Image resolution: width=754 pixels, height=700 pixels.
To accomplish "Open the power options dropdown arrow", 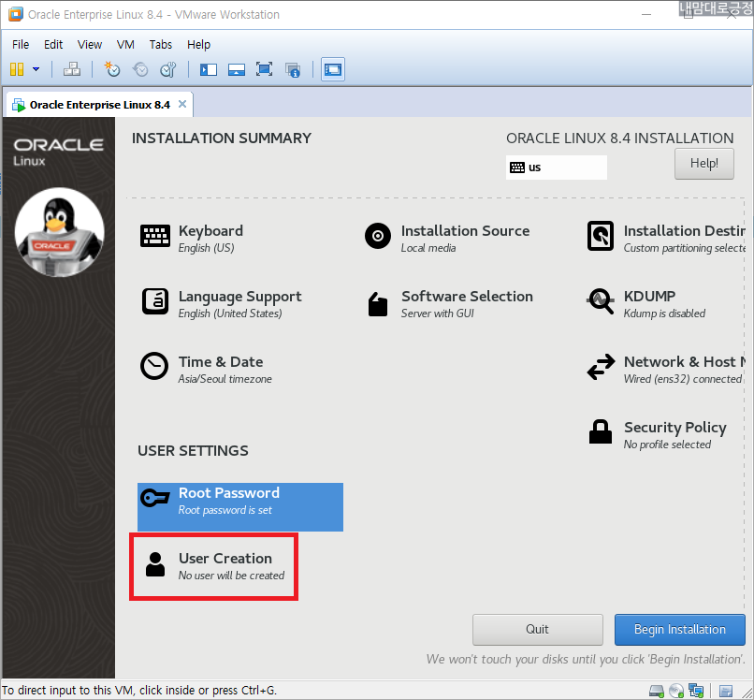I will click(36, 69).
